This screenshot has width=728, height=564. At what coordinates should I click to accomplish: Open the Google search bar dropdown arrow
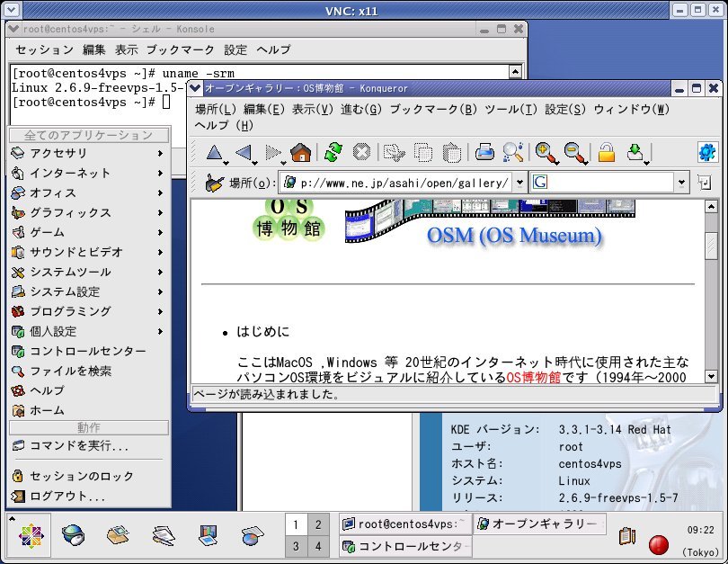click(x=681, y=183)
